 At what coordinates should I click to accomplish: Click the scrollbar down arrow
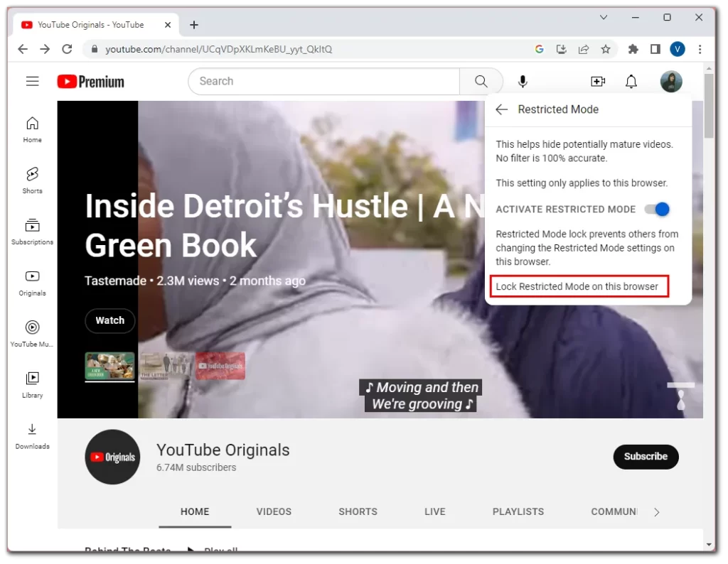[709, 545]
